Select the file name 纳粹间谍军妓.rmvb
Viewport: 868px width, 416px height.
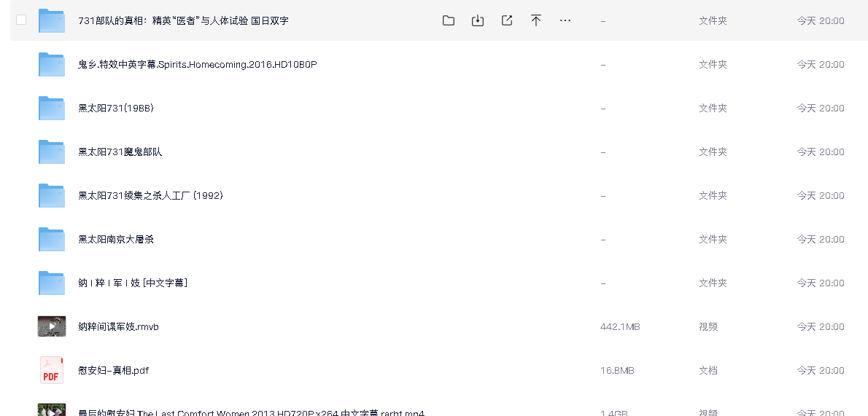click(118, 326)
